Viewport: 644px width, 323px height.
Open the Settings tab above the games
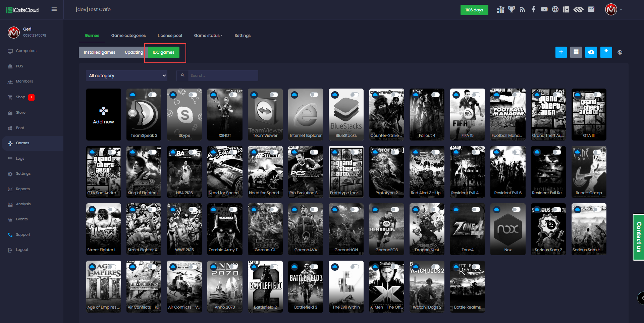click(243, 36)
